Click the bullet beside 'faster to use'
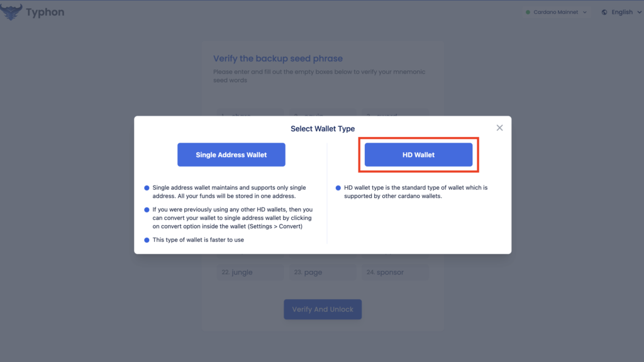 click(147, 240)
